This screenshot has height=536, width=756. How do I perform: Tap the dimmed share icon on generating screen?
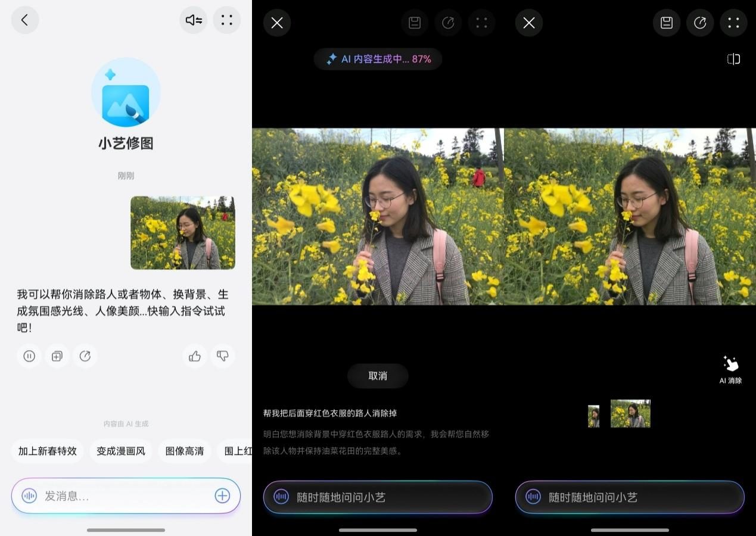[448, 23]
